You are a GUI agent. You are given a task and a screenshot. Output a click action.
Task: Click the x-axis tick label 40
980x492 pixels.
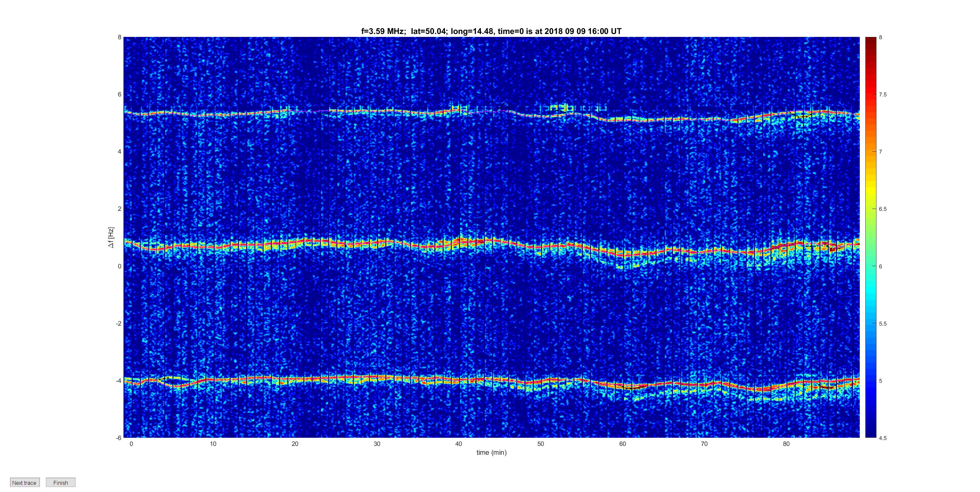[458, 444]
